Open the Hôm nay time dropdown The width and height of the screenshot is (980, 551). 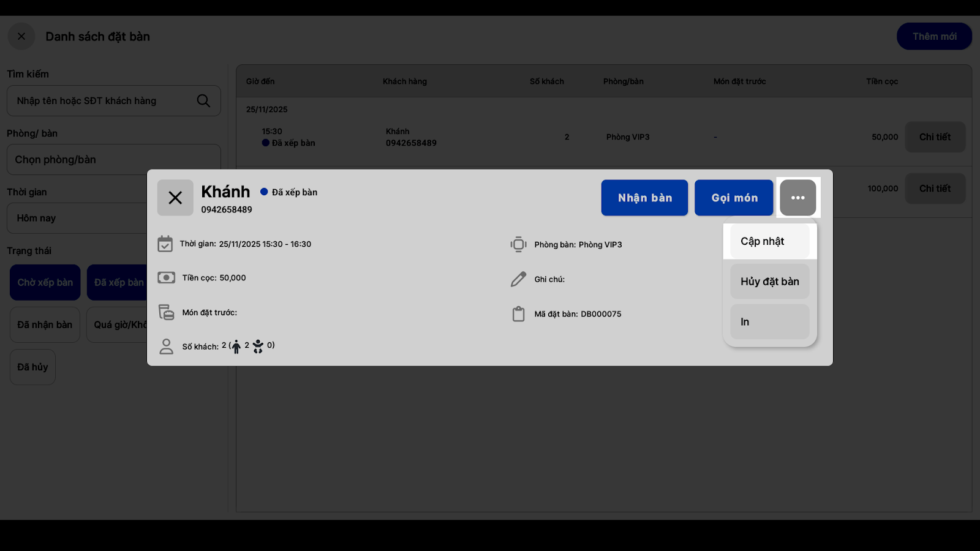77,218
